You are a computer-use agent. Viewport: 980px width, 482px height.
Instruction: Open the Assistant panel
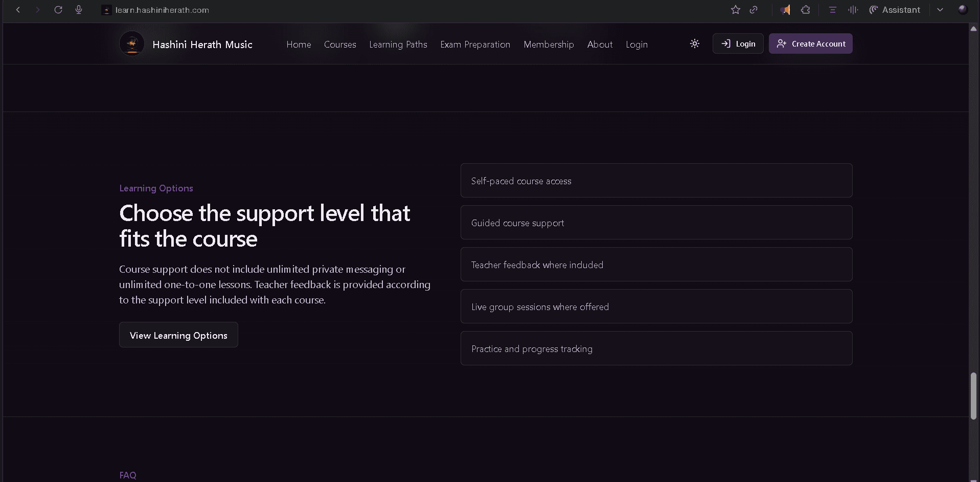(895, 10)
